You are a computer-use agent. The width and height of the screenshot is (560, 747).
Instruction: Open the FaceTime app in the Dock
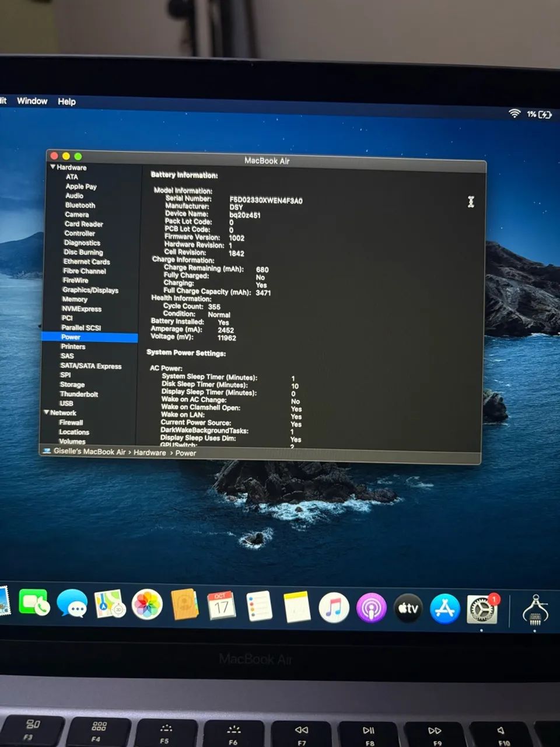pos(34,603)
